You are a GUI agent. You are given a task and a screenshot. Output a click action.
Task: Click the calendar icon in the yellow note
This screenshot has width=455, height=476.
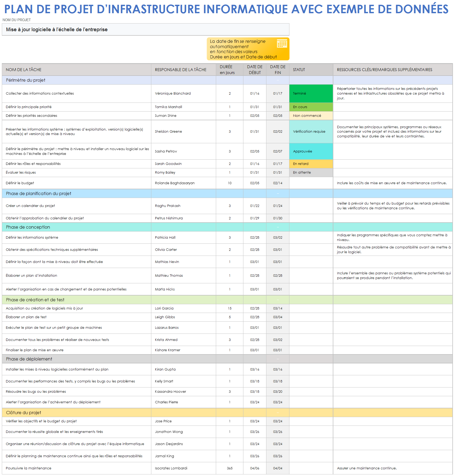pyautogui.click(x=282, y=43)
